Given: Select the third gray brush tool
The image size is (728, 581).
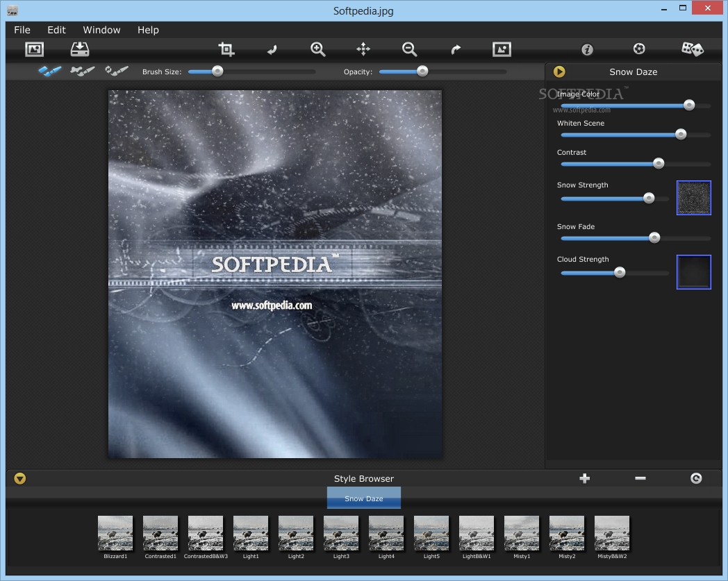Looking at the screenshot, I should tap(117, 71).
